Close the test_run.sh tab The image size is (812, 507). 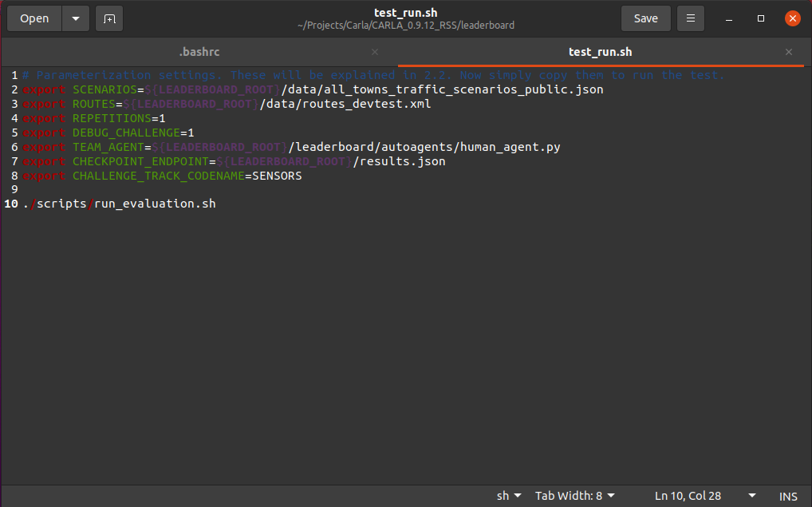[788, 51]
